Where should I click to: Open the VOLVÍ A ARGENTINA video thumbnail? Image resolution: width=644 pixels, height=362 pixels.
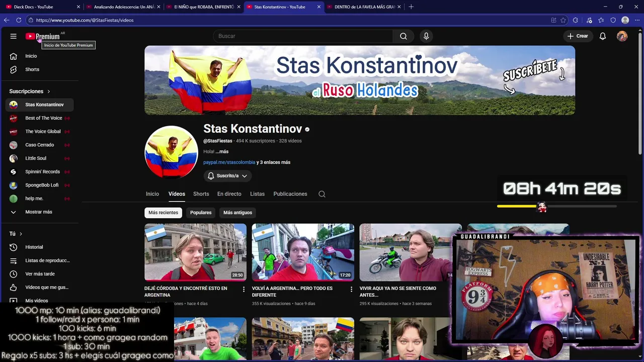click(x=303, y=252)
